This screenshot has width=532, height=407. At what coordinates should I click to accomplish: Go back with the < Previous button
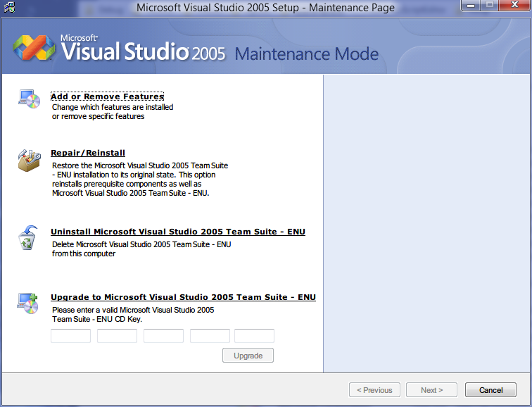coord(374,390)
